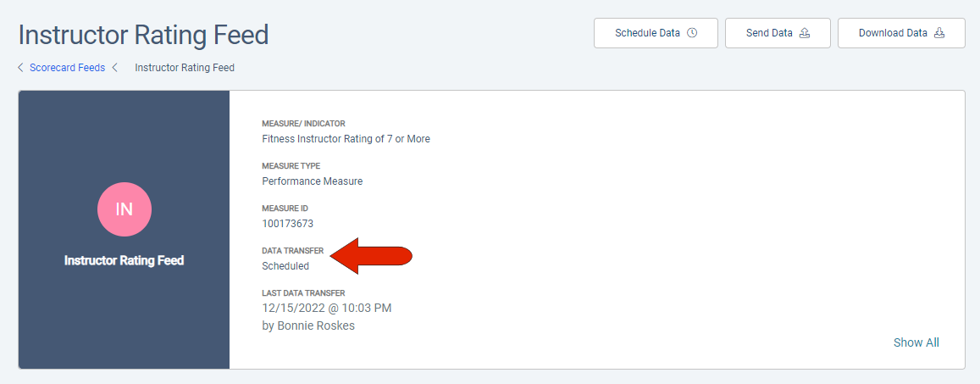Expand details with Show All
This screenshot has width=980, height=384.
pos(916,342)
